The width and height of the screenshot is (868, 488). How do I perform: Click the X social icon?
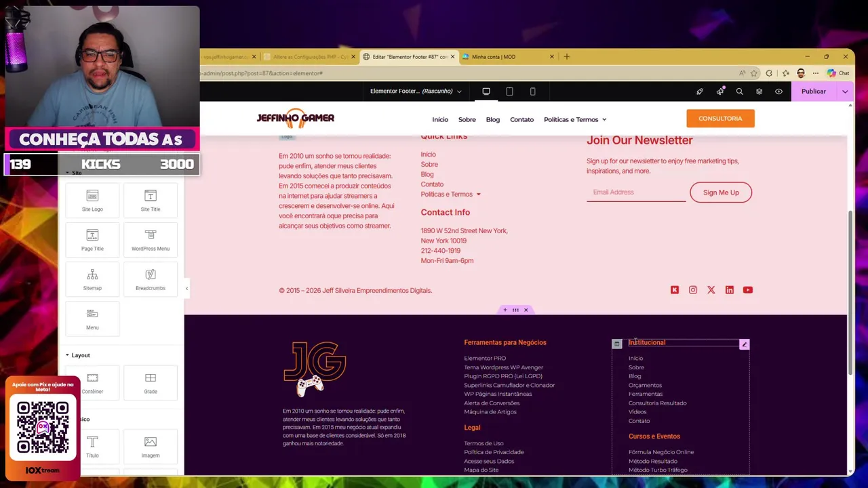[x=711, y=290]
